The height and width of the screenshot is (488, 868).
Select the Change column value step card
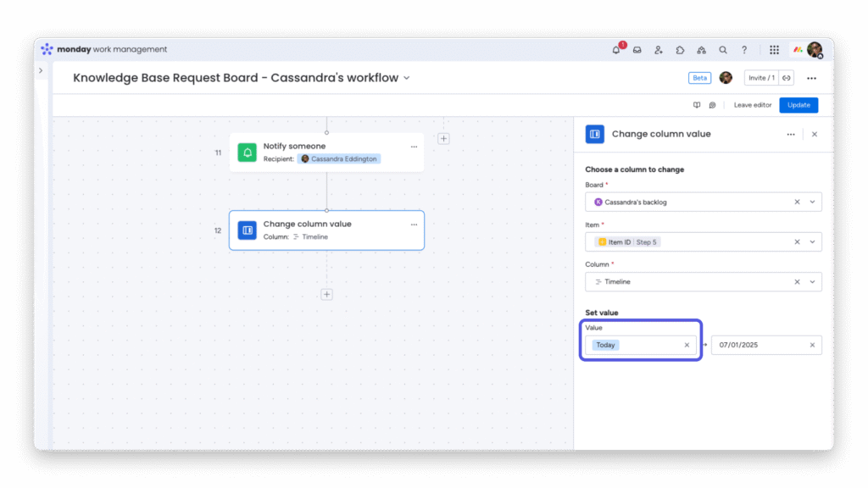click(x=326, y=230)
